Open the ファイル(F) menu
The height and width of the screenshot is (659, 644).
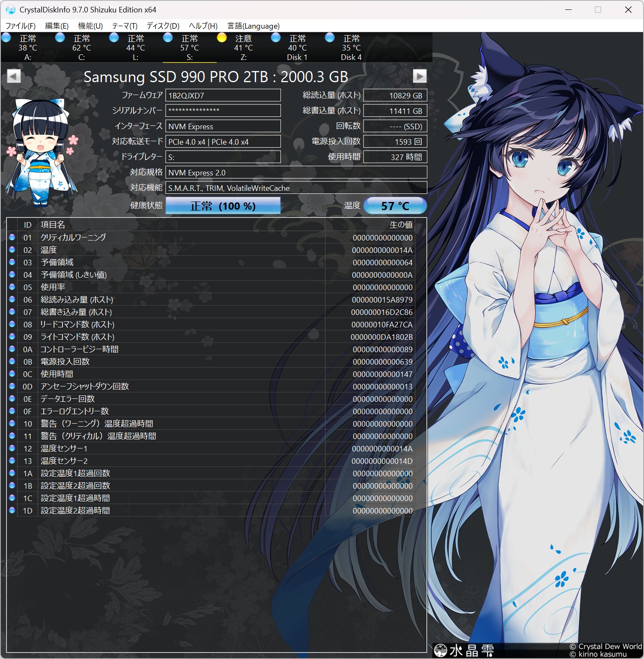[x=21, y=26]
